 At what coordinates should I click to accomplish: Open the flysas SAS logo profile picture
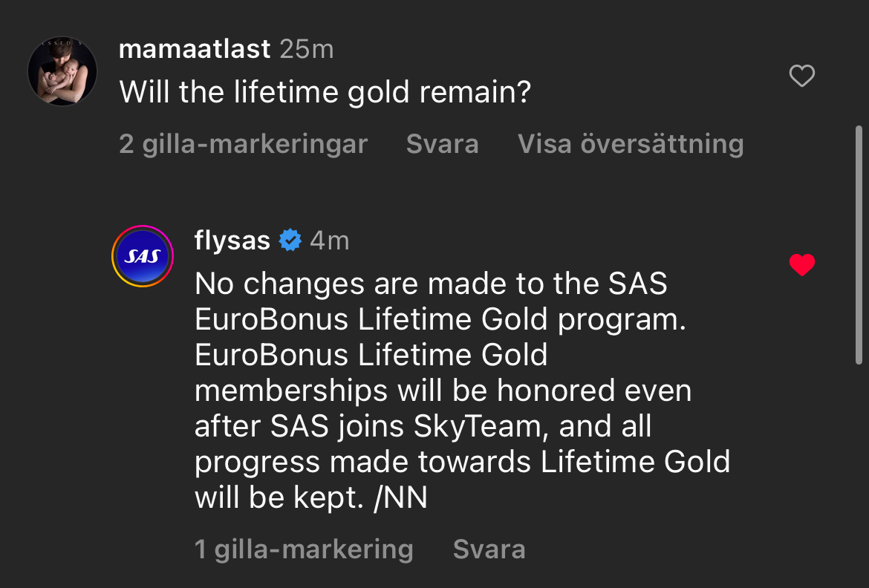click(x=141, y=256)
